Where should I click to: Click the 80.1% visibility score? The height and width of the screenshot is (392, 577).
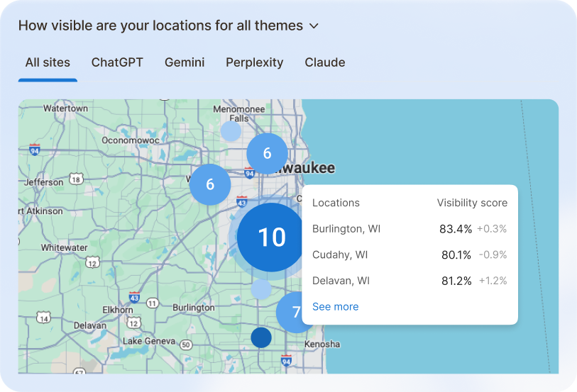(456, 254)
